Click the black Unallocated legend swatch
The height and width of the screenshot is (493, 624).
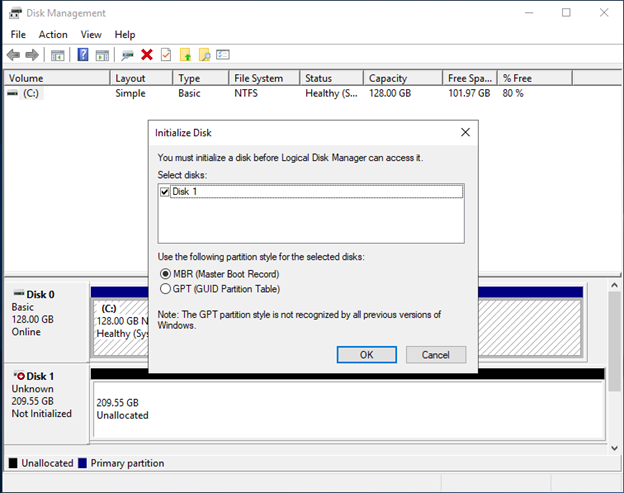(13, 463)
